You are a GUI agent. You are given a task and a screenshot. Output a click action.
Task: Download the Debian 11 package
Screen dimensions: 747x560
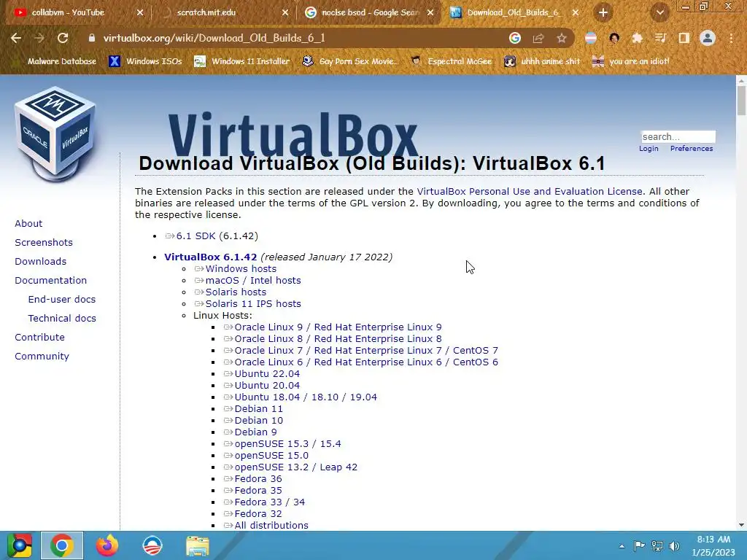pyautogui.click(x=259, y=409)
